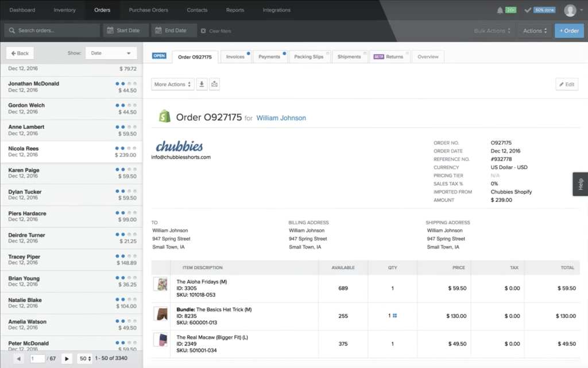Open the notifications bell icon
Viewport: 588px width, 368px height.
(x=500, y=10)
